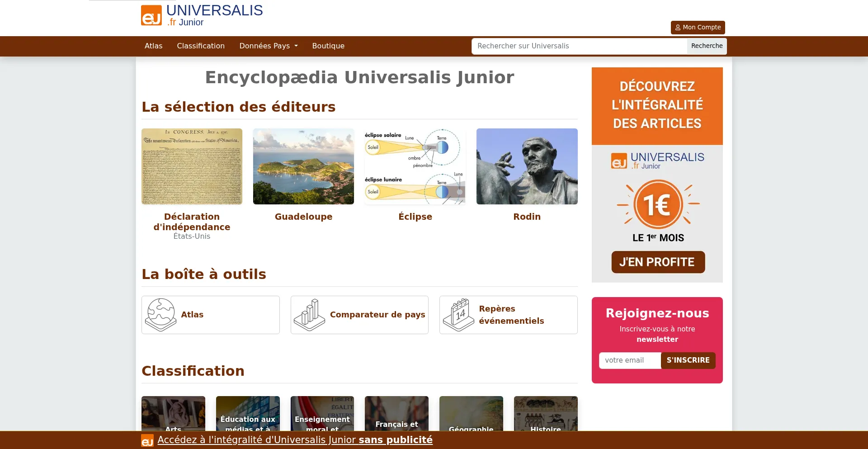Click the Recherche search button
The height and width of the screenshot is (449, 868).
point(707,46)
